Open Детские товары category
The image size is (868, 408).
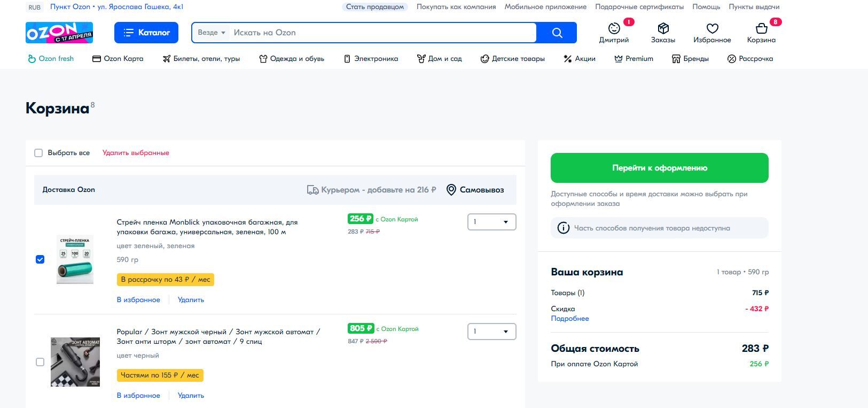[x=513, y=59]
